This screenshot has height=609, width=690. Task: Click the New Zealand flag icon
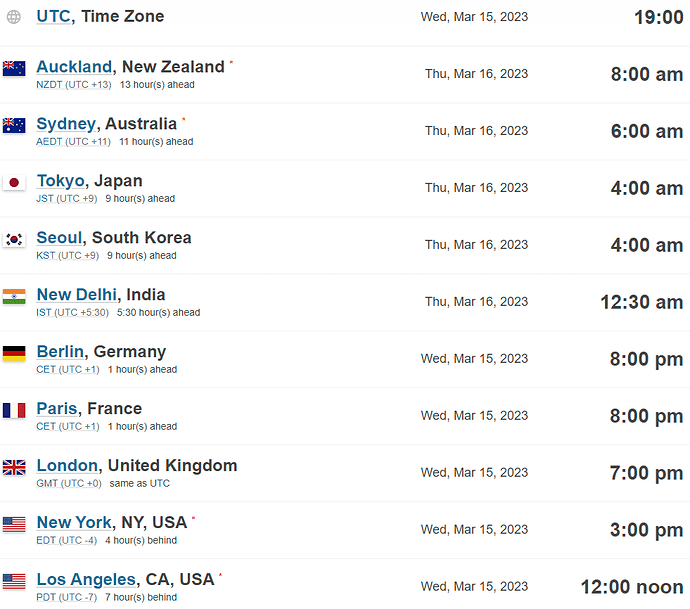pyautogui.click(x=14, y=69)
